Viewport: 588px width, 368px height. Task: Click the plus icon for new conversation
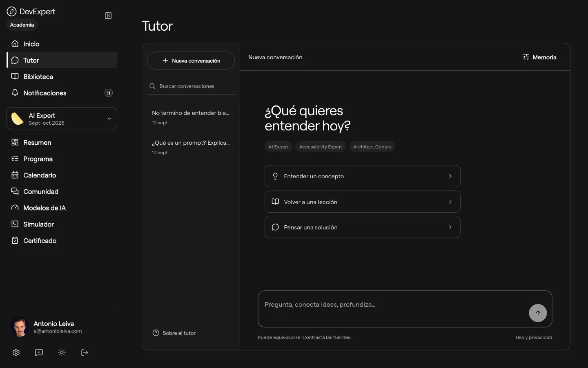pos(165,61)
